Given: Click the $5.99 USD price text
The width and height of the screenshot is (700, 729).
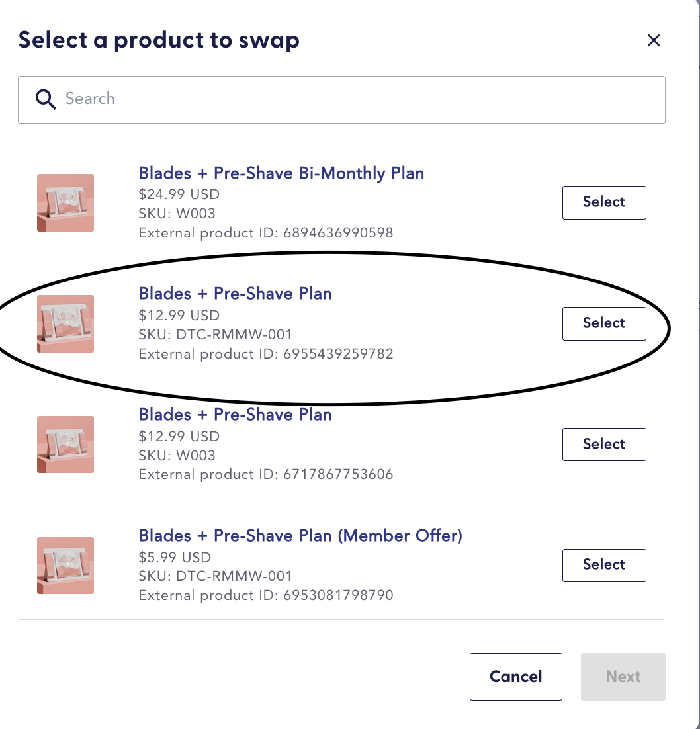Looking at the screenshot, I should [x=175, y=557].
